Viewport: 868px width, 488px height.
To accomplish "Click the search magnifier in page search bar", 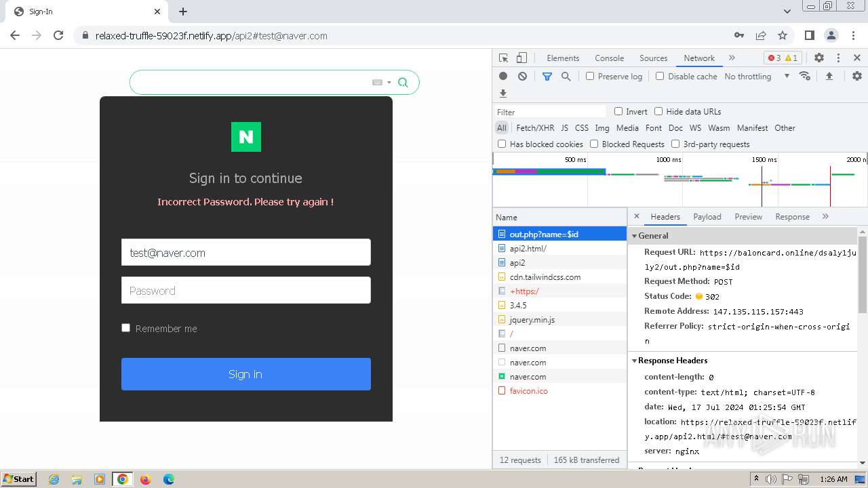I will 403,82.
